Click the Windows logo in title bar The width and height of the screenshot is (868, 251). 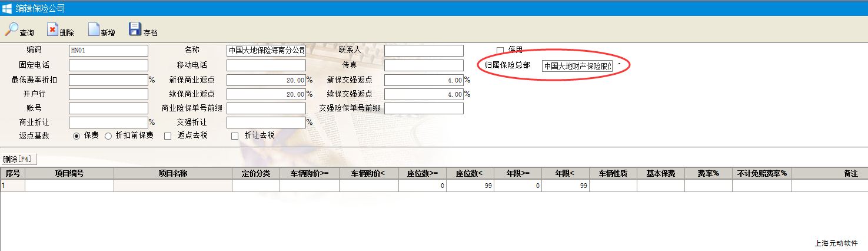pyautogui.click(x=7, y=8)
